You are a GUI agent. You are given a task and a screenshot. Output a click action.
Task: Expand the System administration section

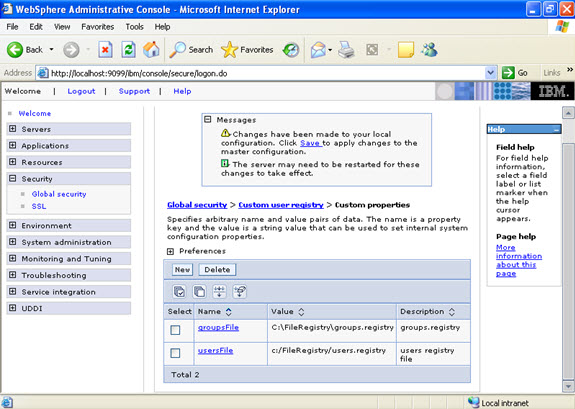pos(12,242)
